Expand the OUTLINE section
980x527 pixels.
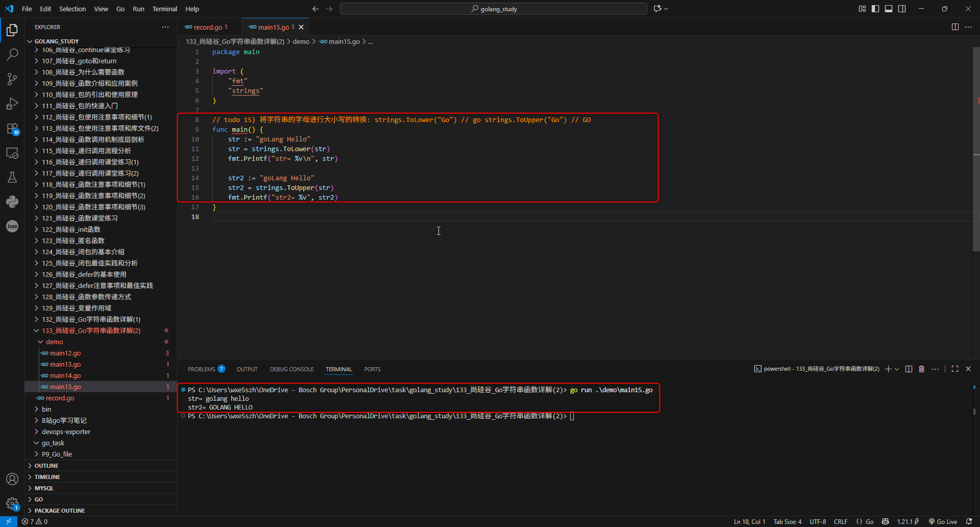coord(101,466)
